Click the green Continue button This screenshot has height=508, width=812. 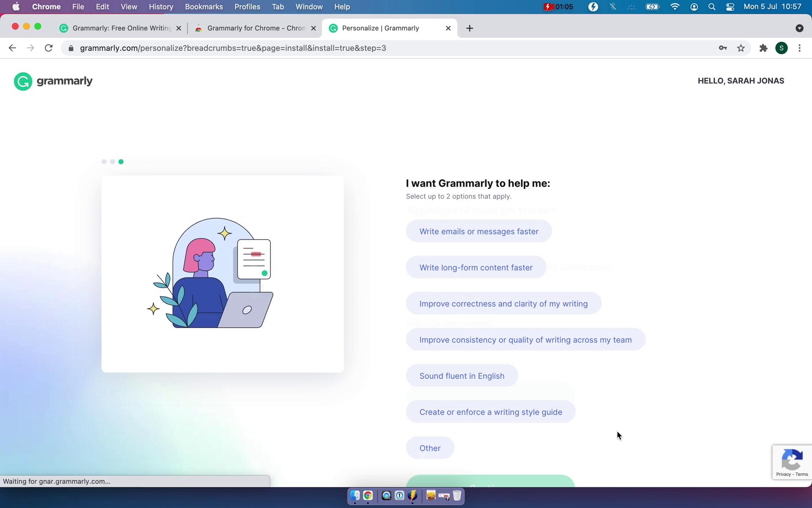(490, 482)
